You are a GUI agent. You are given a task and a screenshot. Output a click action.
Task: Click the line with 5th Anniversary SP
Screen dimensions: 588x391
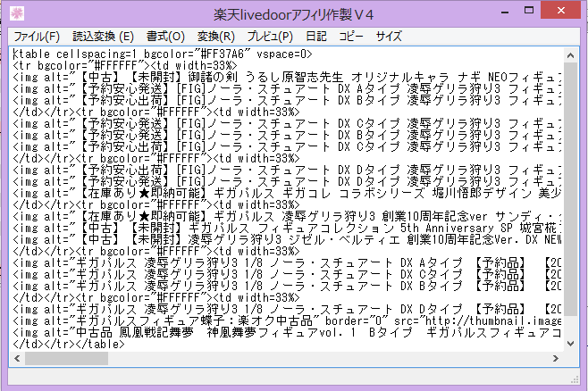pyautogui.click(x=287, y=229)
